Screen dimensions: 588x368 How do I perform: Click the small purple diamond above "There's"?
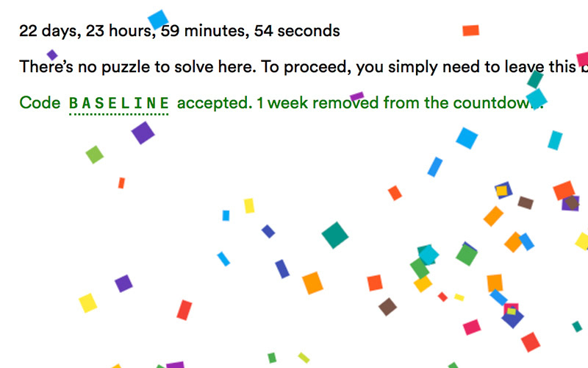(52, 54)
